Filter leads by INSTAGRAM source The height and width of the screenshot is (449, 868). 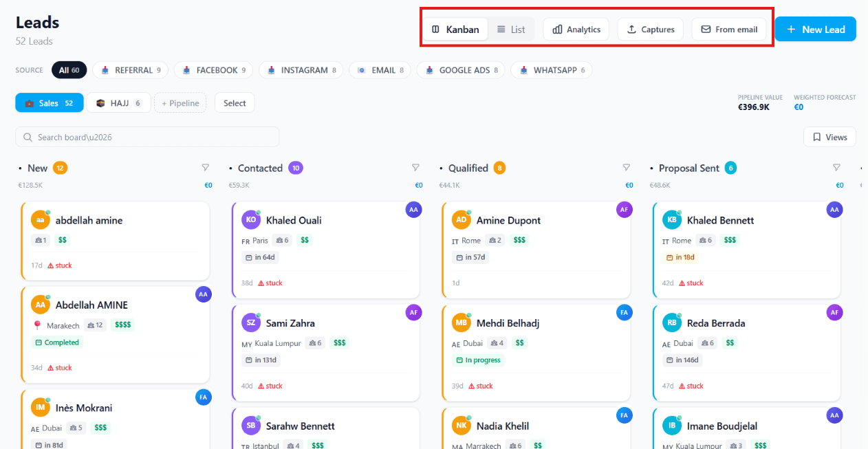coord(301,70)
